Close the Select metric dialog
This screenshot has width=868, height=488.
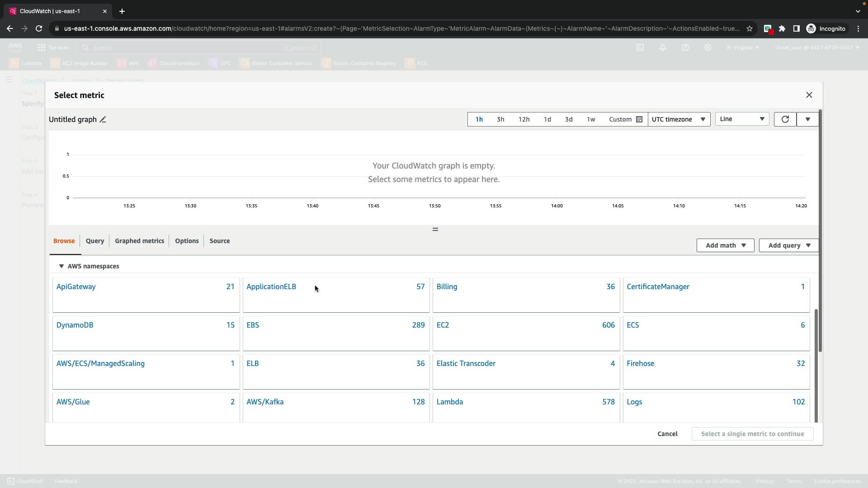[809, 95]
